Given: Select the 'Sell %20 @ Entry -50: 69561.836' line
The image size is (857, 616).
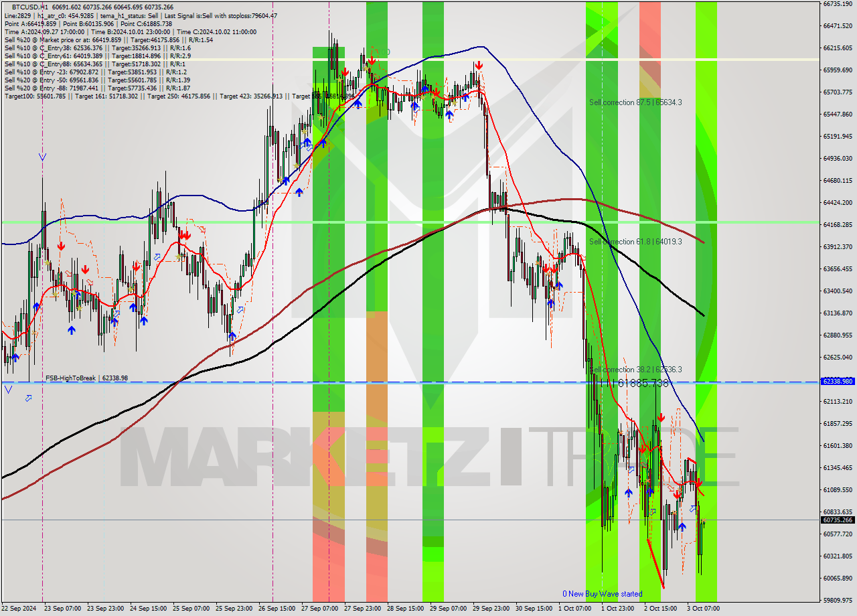Looking at the screenshot, I should click(96, 80).
